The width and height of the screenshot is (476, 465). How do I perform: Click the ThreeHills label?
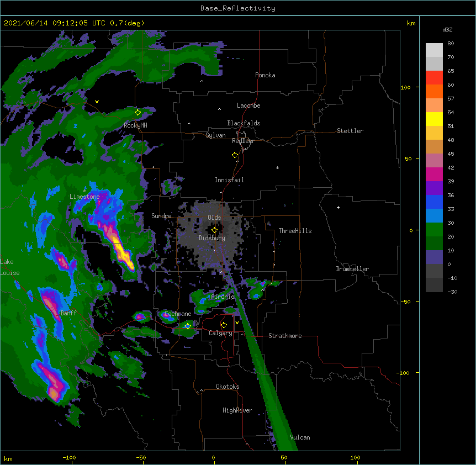click(x=295, y=231)
